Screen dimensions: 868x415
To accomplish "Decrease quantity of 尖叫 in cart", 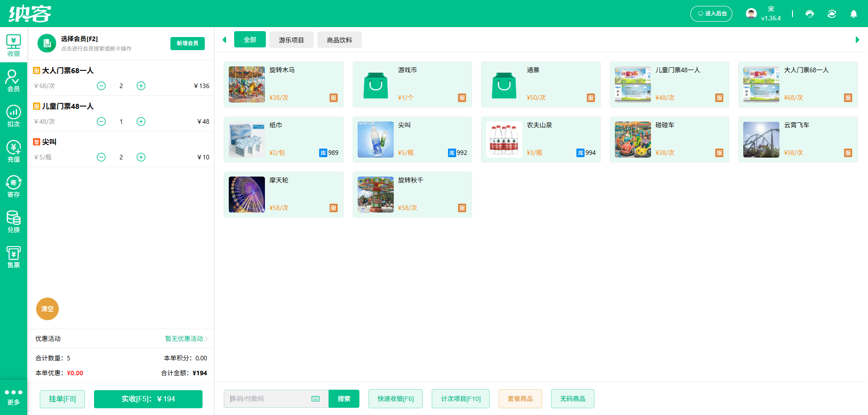I will point(101,157).
